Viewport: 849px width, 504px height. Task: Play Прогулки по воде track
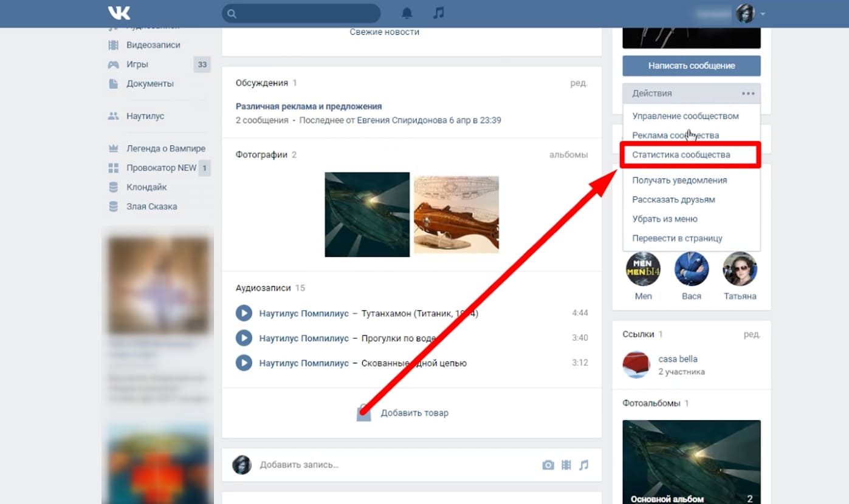[244, 338]
